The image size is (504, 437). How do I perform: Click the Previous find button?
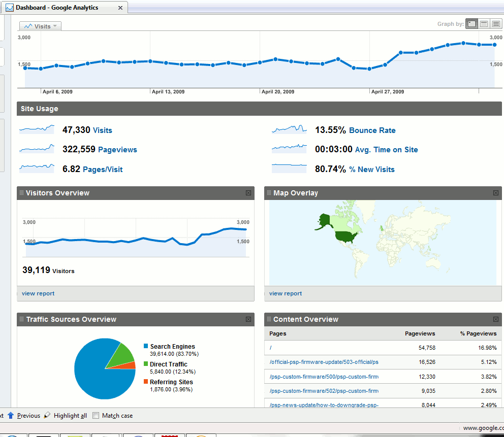pyautogui.click(x=24, y=416)
